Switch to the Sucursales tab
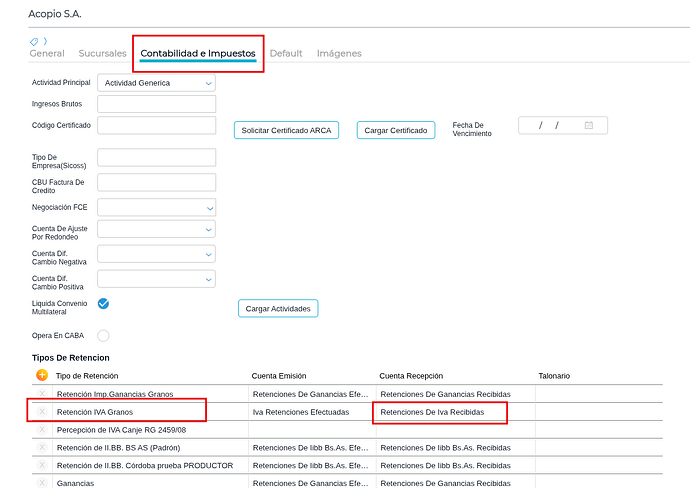 point(103,53)
